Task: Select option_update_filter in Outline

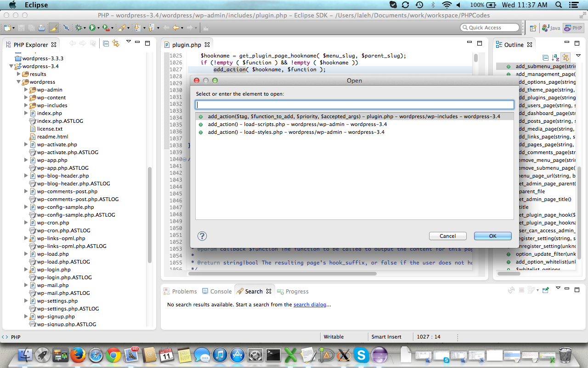Action: [545, 254]
